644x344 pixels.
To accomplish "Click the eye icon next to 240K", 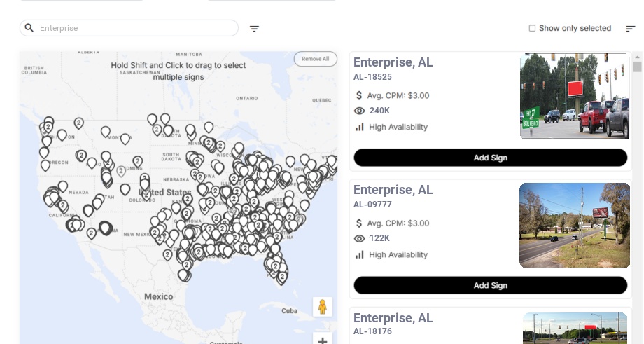I will tap(359, 111).
